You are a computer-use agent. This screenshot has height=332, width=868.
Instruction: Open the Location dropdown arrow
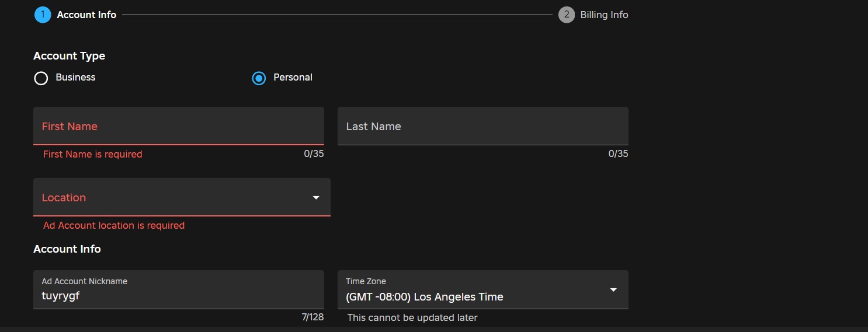point(316,198)
